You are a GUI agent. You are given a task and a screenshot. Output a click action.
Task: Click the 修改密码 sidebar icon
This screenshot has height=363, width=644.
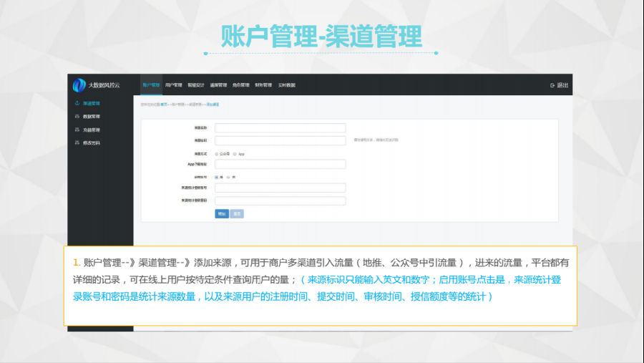pos(77,142)
